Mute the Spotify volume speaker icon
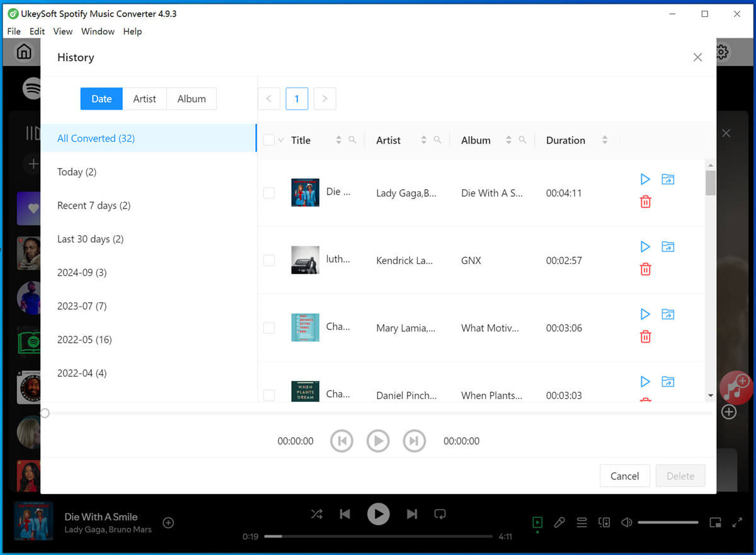Viewport: 756px width, 555px height. click(627, 522)
